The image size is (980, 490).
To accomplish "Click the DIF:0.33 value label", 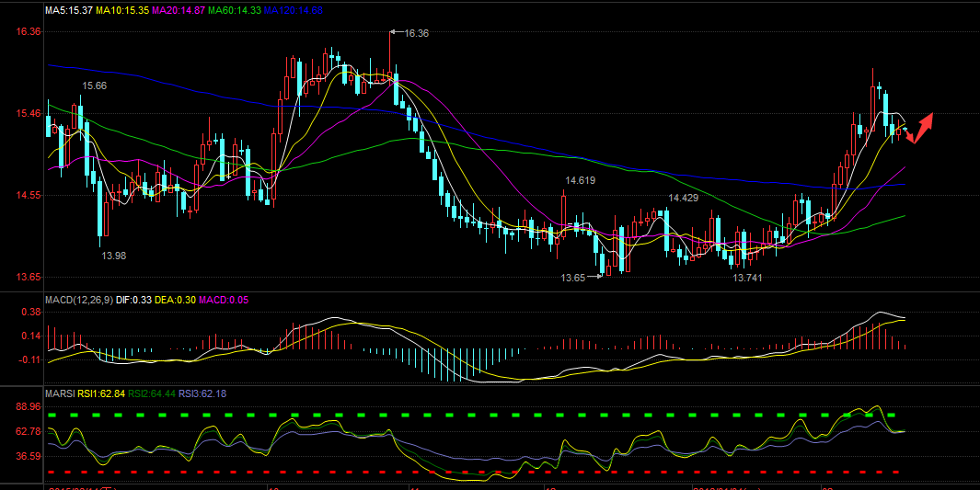I will [135, 300].
